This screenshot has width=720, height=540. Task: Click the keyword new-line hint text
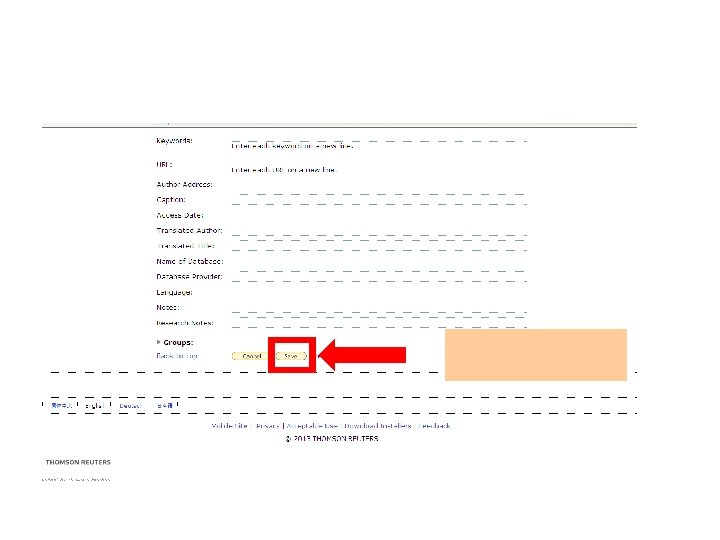click(x=292, y=146)
